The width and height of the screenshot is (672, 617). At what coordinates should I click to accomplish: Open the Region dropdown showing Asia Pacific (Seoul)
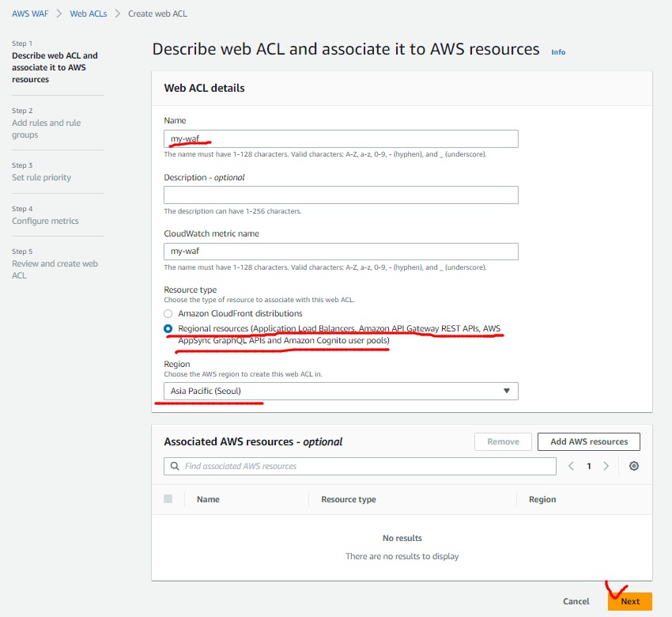coord(341,391)
